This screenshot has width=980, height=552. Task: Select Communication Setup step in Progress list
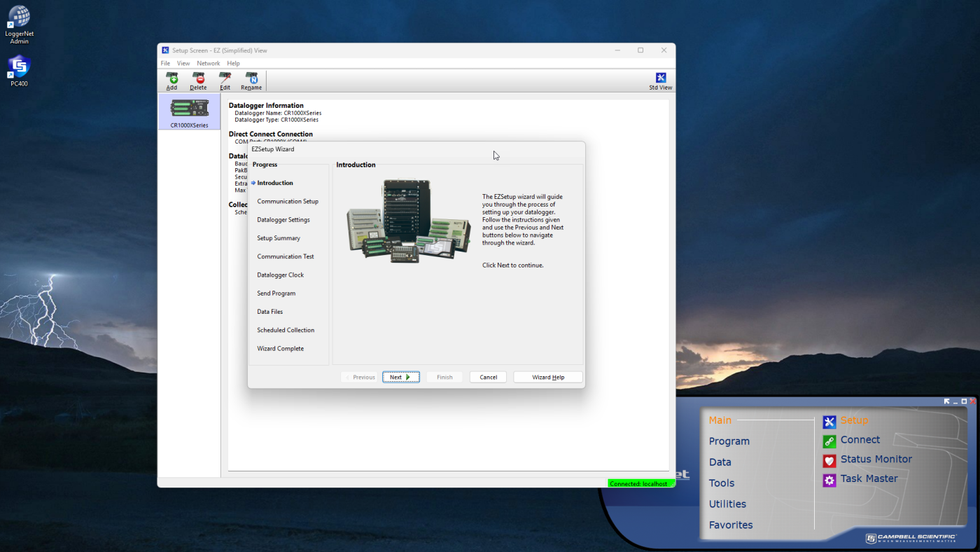point(288,201)
